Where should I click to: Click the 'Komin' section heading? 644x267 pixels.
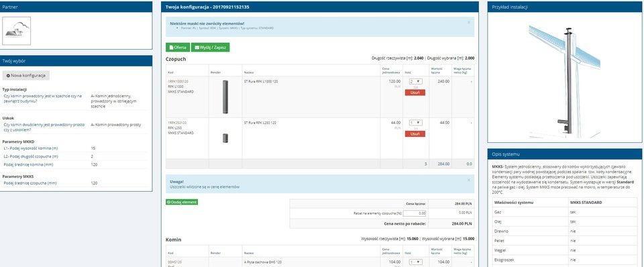point(173,239)
